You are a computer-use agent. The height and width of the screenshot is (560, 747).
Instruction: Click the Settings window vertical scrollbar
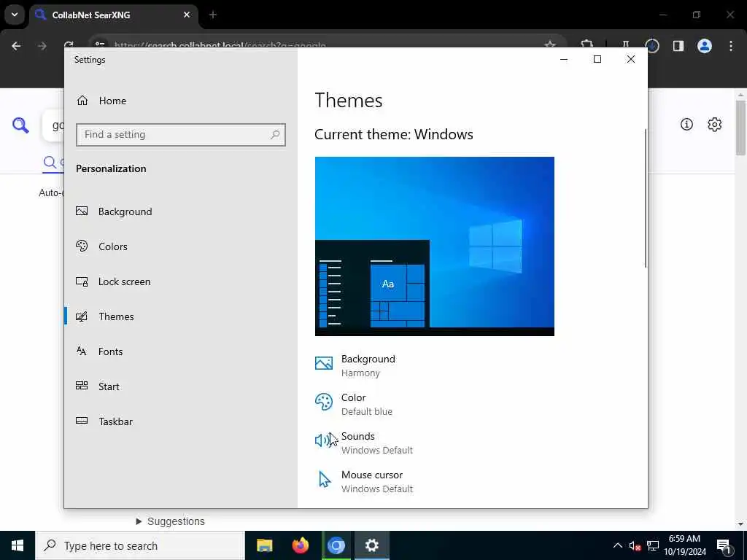[x=646, y=198]
